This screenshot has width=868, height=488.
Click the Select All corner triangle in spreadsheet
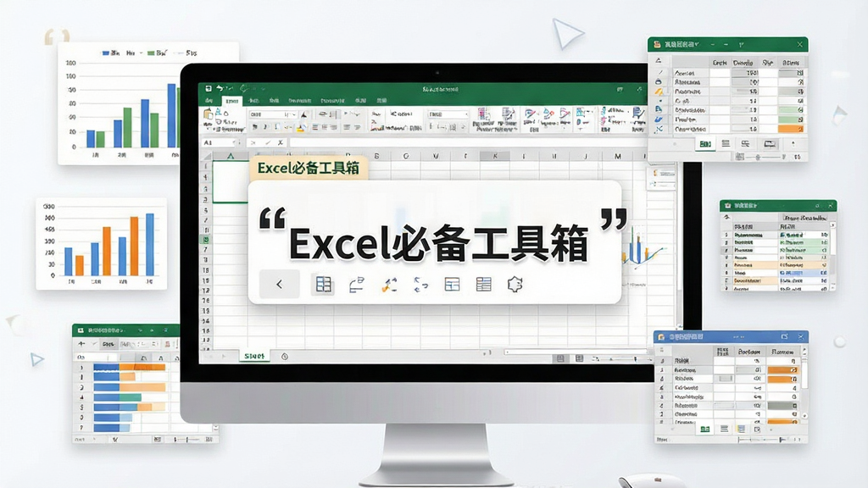click(207, 157)
